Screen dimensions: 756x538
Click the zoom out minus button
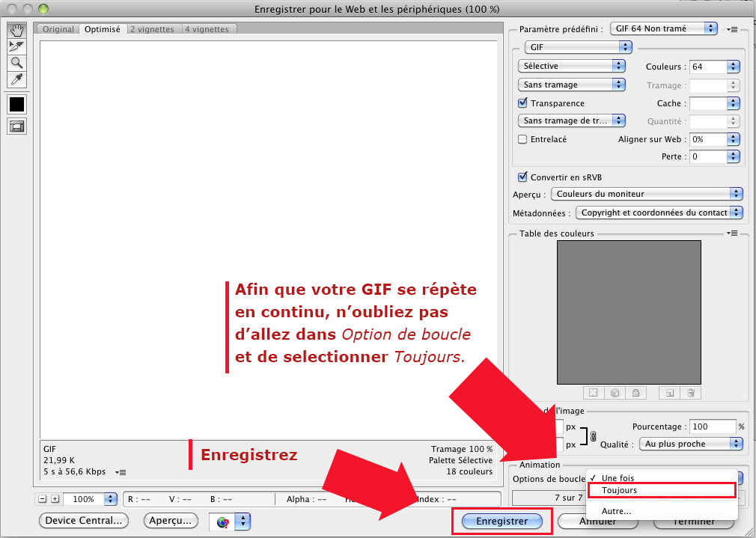click(x=43, y=499)
